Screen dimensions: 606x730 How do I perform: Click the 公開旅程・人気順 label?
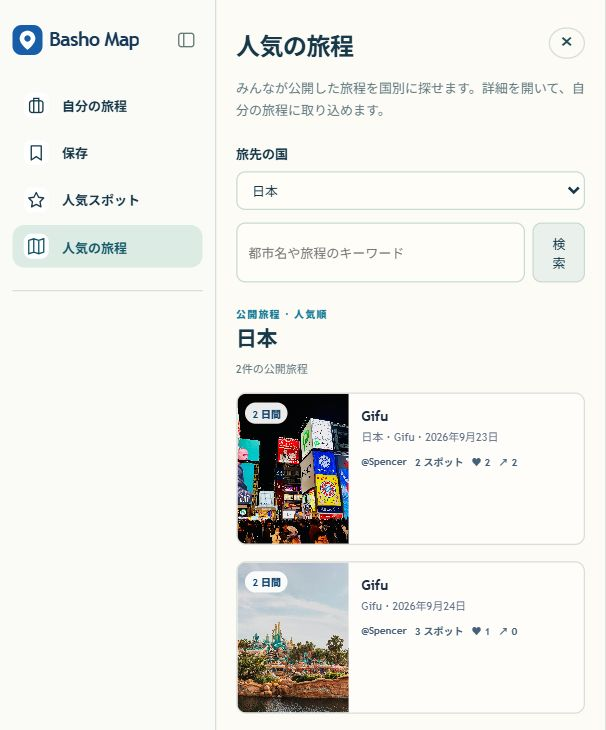point(281,314)
